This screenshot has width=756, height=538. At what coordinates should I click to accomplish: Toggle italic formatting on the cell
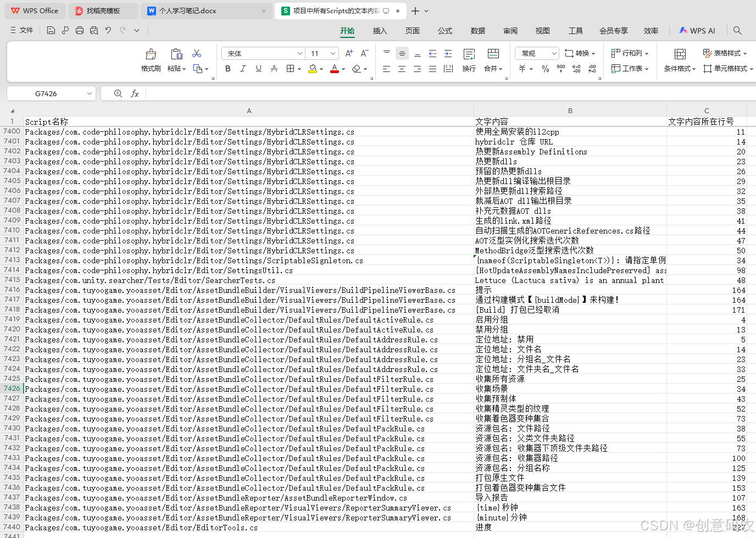[x=242, y=68]
